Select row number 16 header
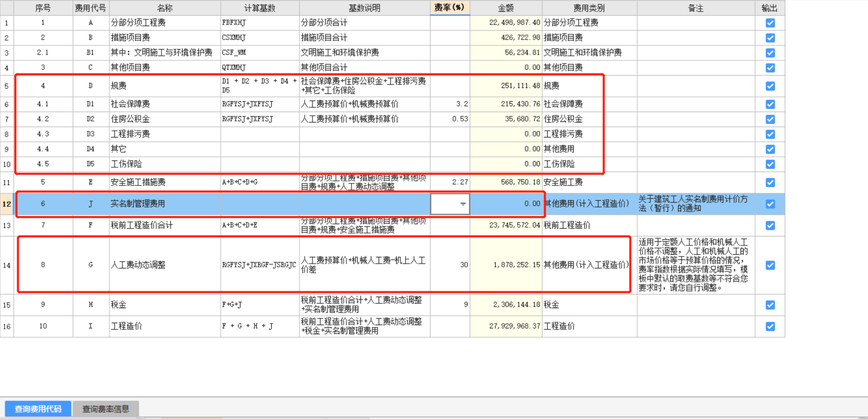The height and width of the screenshot is (419, 868). [7, 326]
